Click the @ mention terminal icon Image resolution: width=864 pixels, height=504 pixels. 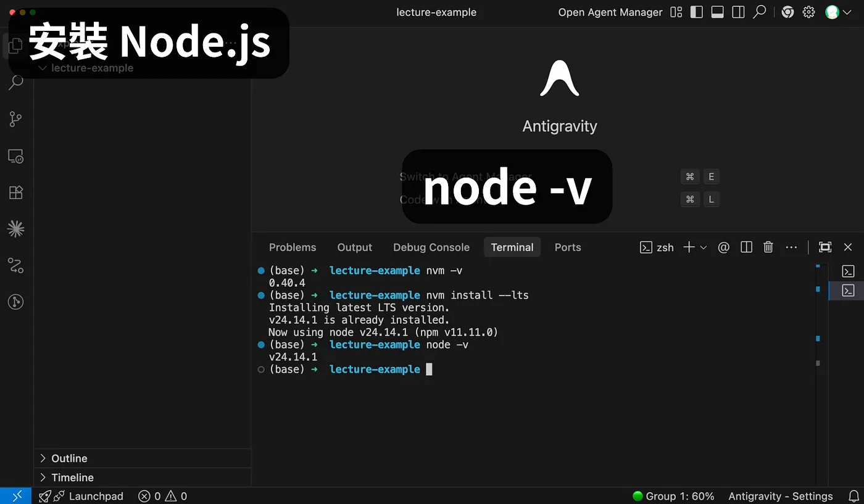tap(724, 247)
